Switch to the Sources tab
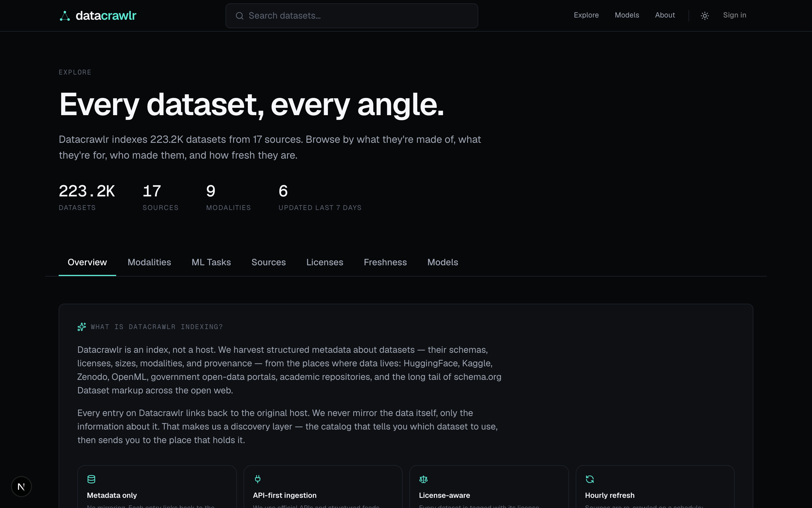The width and height of the screenshot is (812, 508). (x=268, y=262)
